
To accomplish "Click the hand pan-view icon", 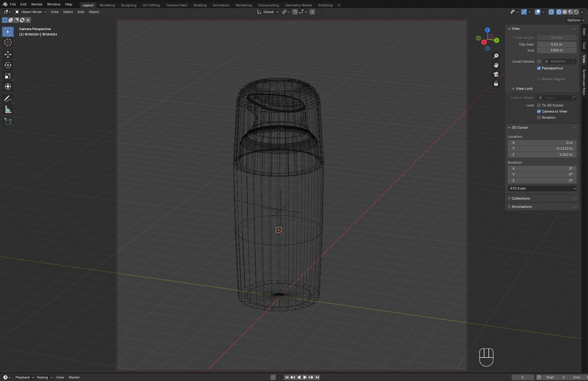I will click(x=496, y=65).
